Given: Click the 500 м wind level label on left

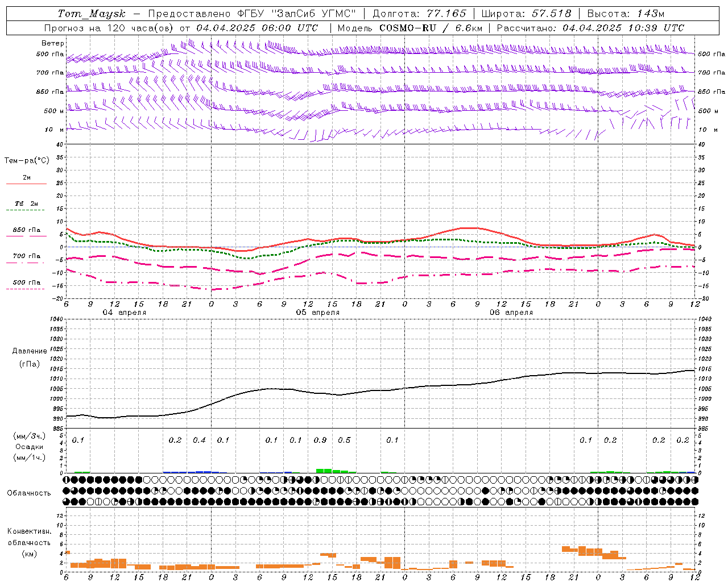Looking at the screenshot, I should coord(54,111).
